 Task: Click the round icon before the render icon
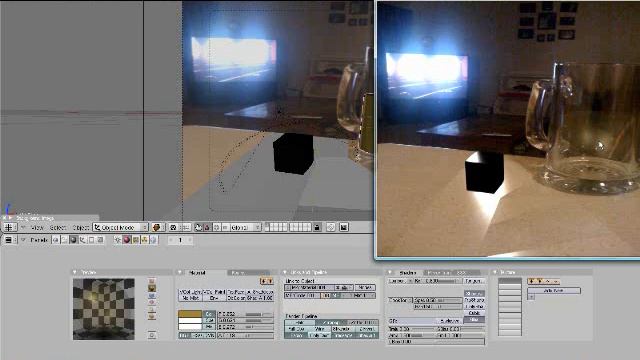click(331, 227)
